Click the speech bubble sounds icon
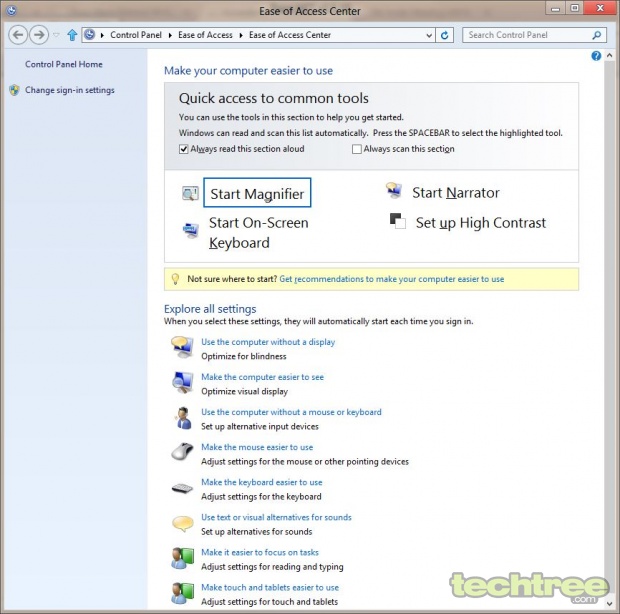The width and height of the screenshot is (620, 614). [x=183, y=523]
